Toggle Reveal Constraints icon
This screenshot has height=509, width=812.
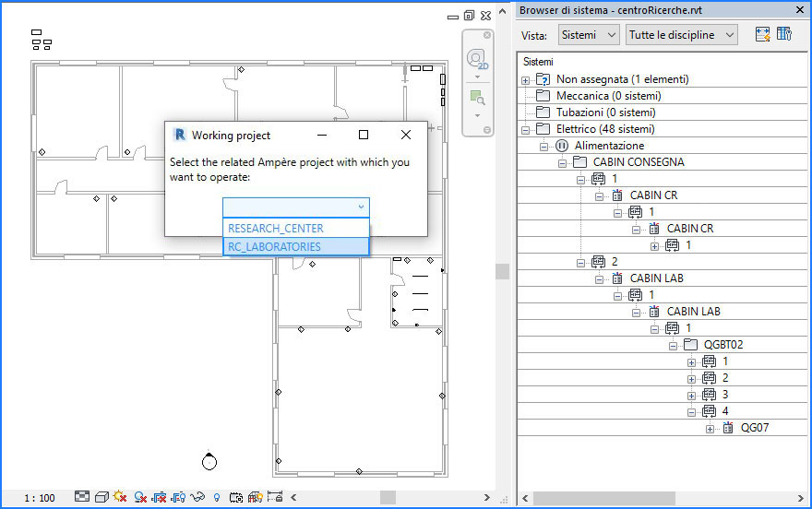click(275, 497)
